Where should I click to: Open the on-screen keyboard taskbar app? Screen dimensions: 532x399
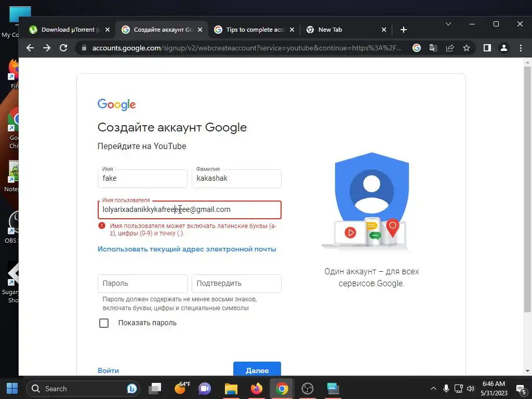(x=332, y=389)
